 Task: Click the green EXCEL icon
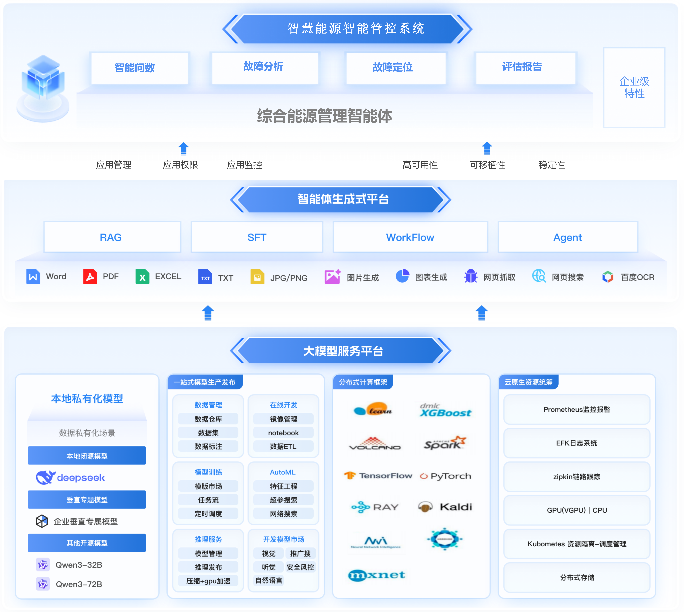pyautogui.click(x=142, y=277)
